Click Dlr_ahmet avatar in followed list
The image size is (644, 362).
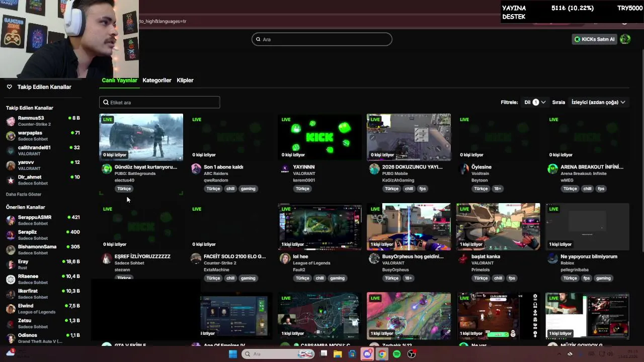[11, 180]
